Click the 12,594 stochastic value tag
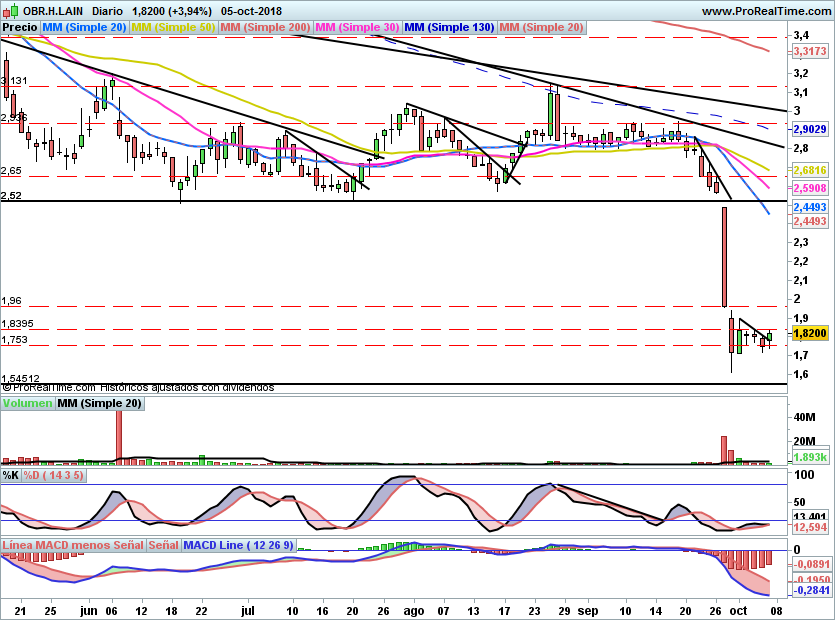 coord(810,527)
